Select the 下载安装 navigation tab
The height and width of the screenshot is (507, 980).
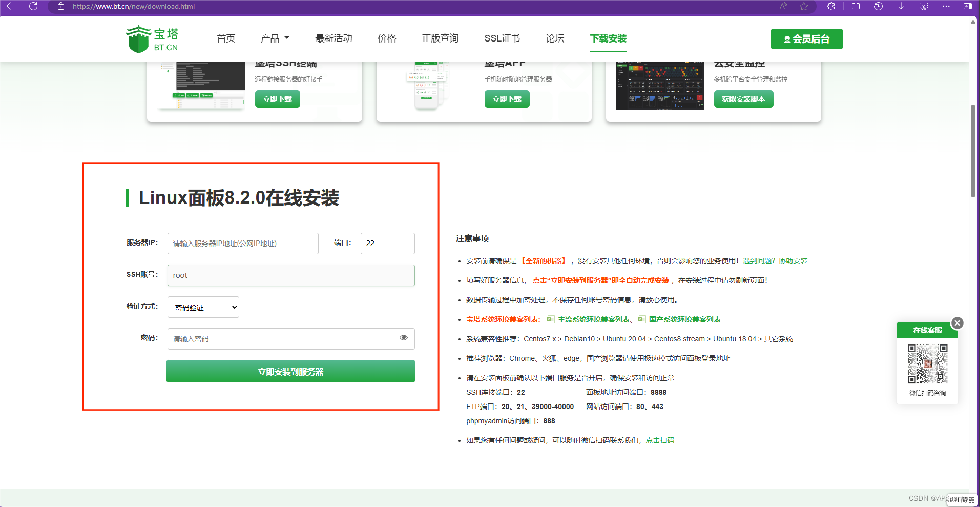tap(608, 38)
